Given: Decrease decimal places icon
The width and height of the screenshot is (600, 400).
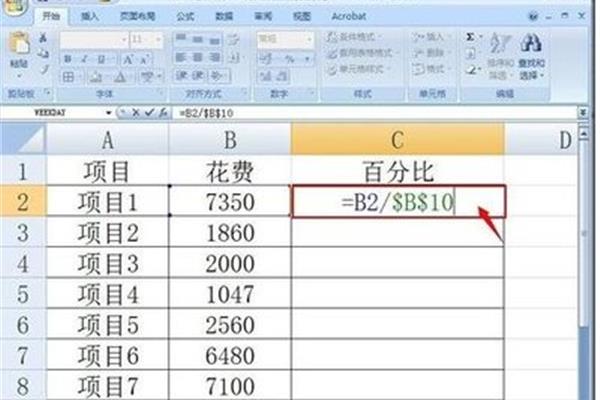Looking at the screenshot, I should tap(281, 76).
